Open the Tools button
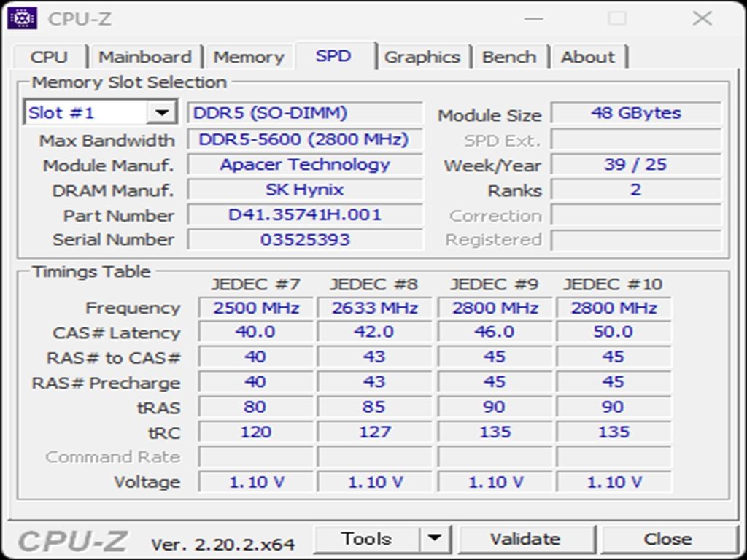Screen dimensions: 747x560 tap(367, 539)
